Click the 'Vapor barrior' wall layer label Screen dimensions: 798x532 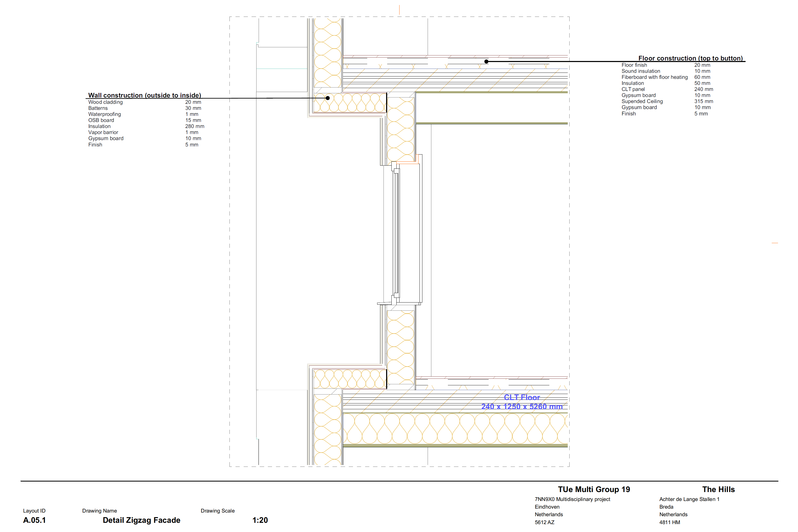pos(103,132)
